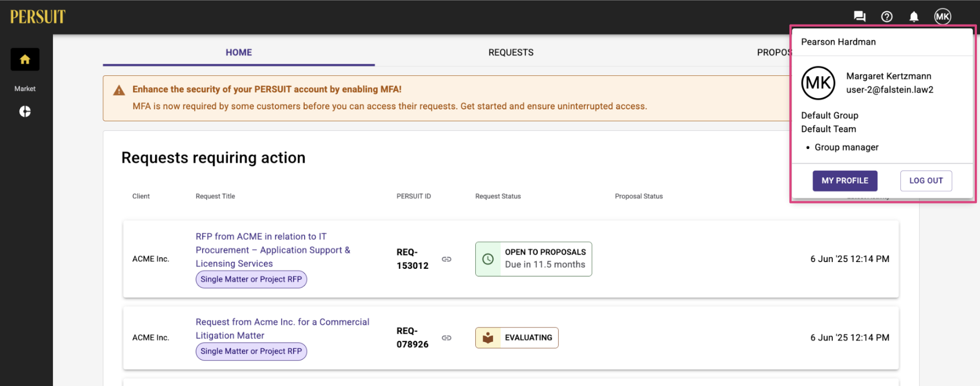
Task: Click the MFA is now required description text
Action: 389,106
